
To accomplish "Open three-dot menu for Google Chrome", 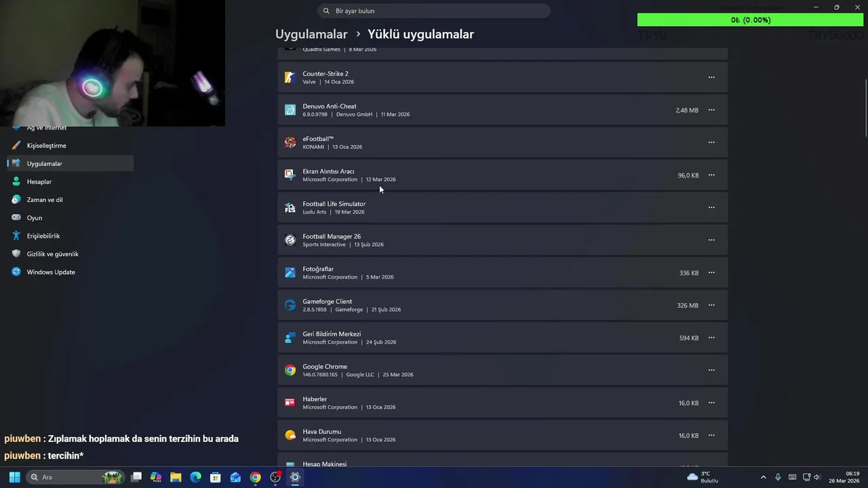I will (711, 370).
